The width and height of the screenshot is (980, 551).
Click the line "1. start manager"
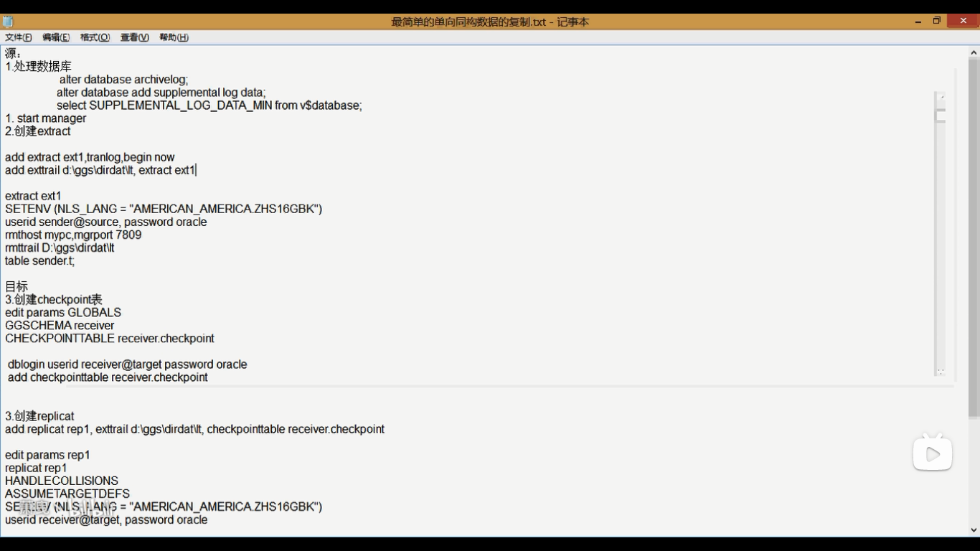(x=46, y=118)
